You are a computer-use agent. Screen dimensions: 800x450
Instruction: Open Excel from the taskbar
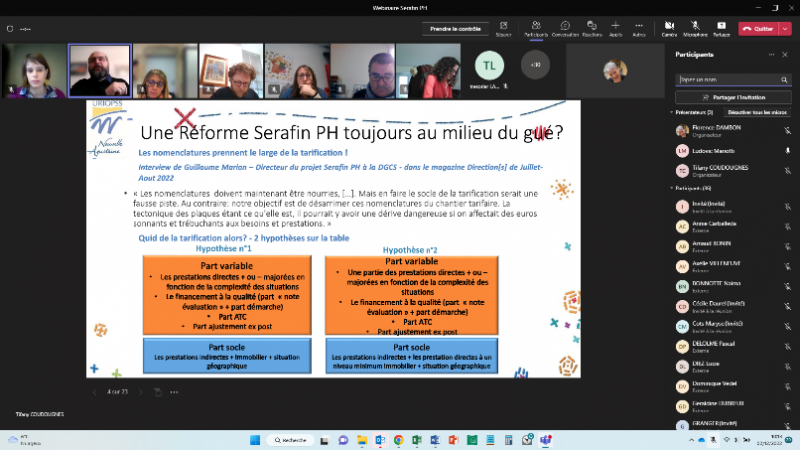point(417,440)
